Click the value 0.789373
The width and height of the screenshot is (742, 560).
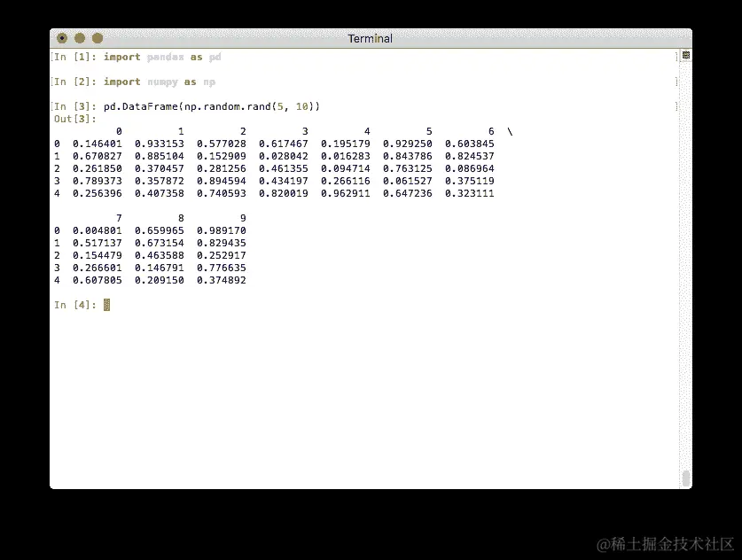(97, 181)
